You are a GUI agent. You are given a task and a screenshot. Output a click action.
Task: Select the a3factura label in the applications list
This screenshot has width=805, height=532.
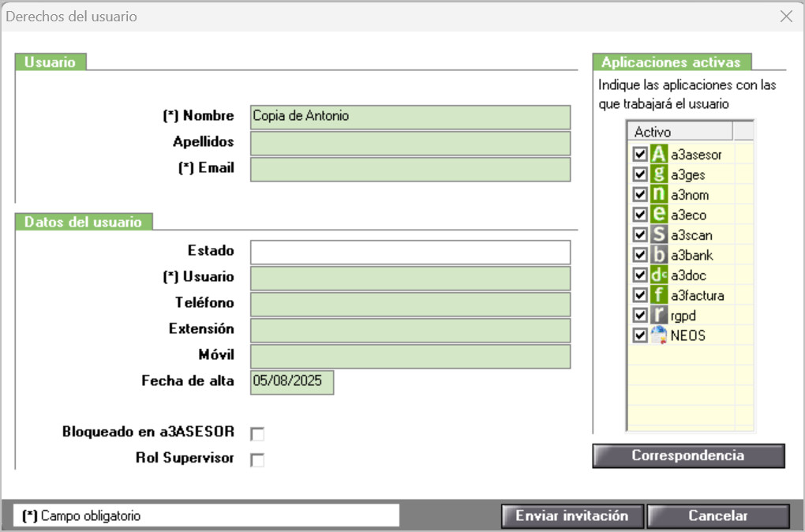click(697, 295)
